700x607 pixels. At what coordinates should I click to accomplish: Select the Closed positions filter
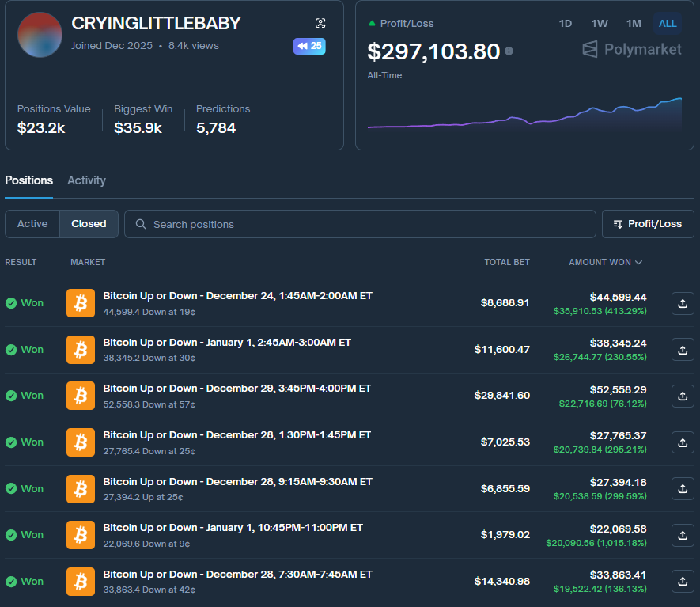coord(89,224)
